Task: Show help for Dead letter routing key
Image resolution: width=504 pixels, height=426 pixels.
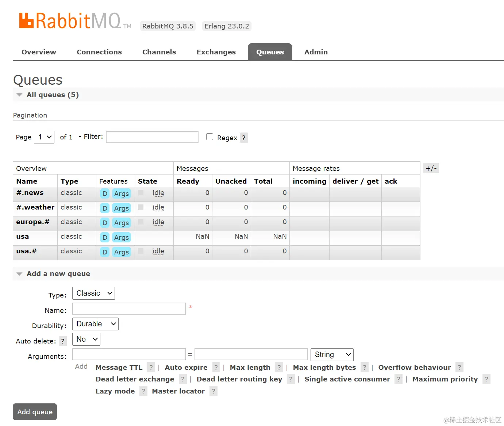Action: click(x=291, y=379)
